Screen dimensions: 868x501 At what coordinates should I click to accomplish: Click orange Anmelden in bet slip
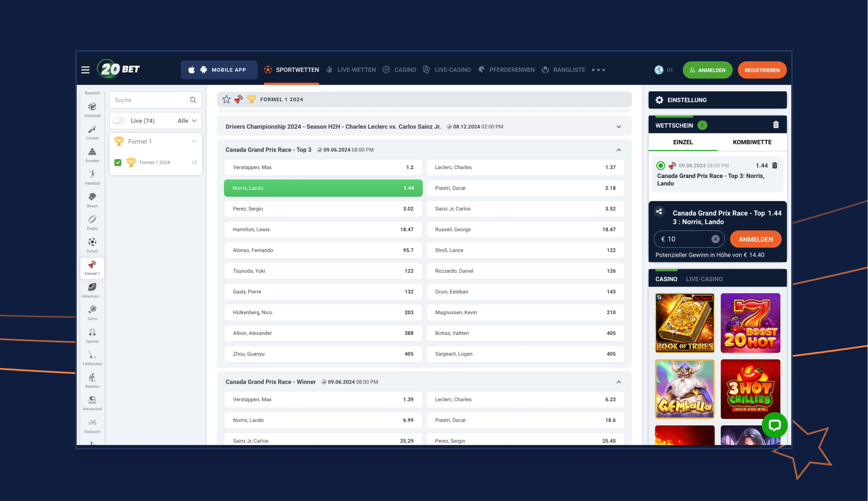pos(756,239)
